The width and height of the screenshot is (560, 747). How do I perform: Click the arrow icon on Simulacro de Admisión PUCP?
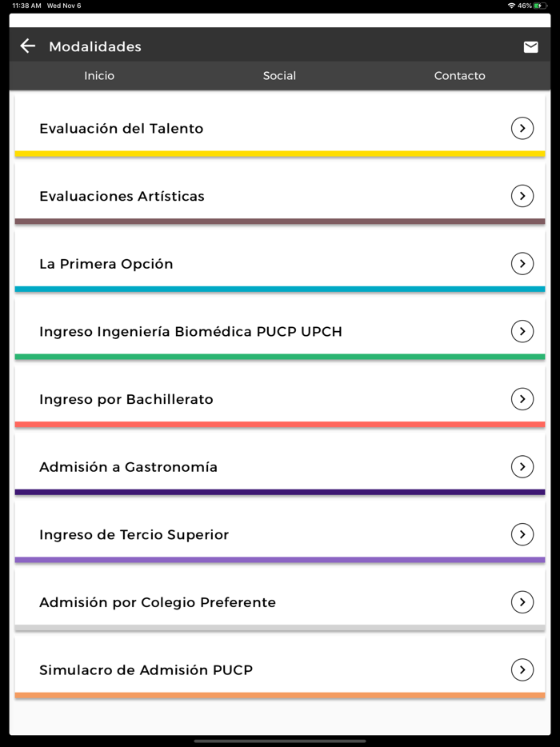click(x=522, y=670)
